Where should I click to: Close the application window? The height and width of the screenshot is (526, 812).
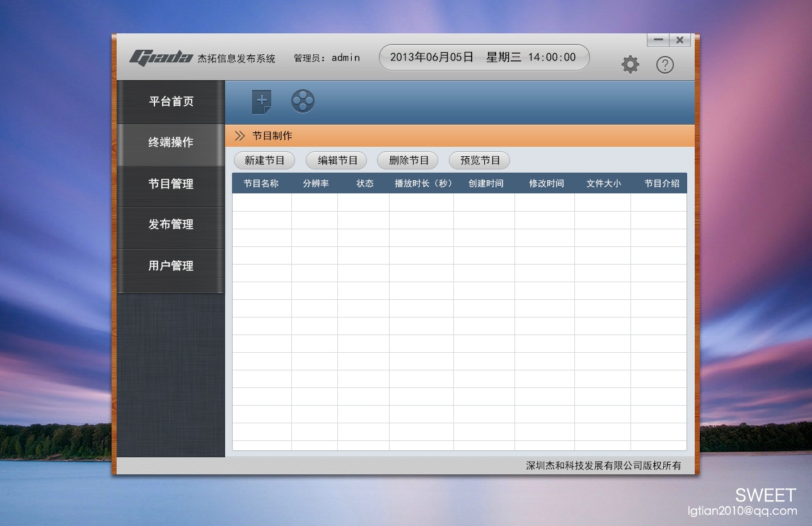[680, 40]
